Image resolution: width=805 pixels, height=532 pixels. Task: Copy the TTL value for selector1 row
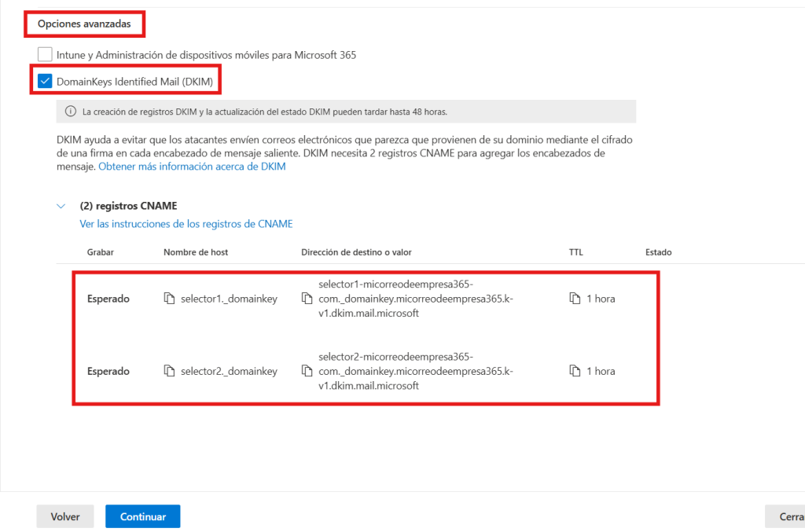(575, 299)
